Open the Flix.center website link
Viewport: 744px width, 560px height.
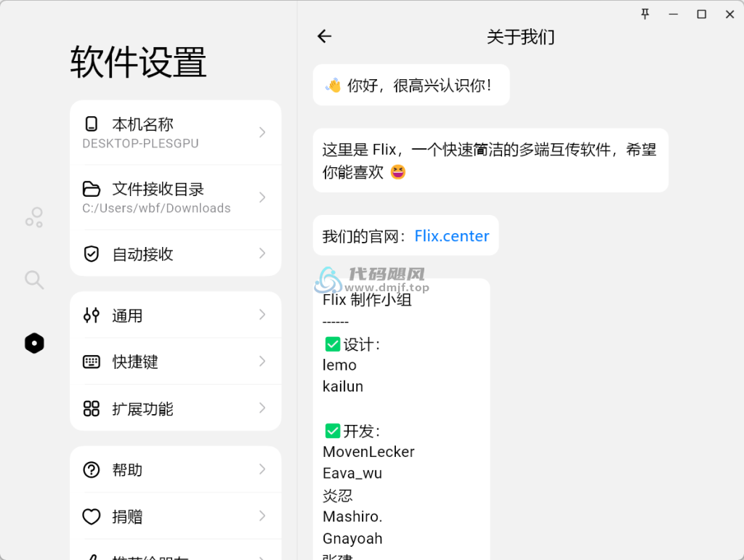452,235
